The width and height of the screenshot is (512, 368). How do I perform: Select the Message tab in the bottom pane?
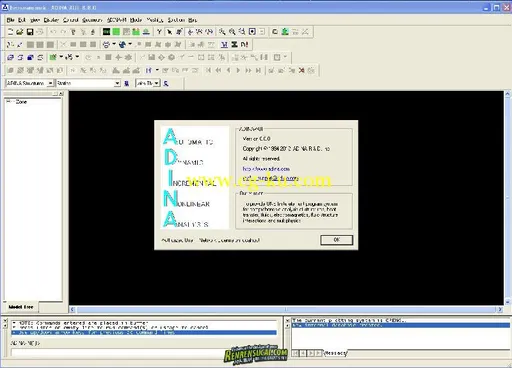[336, 353]
